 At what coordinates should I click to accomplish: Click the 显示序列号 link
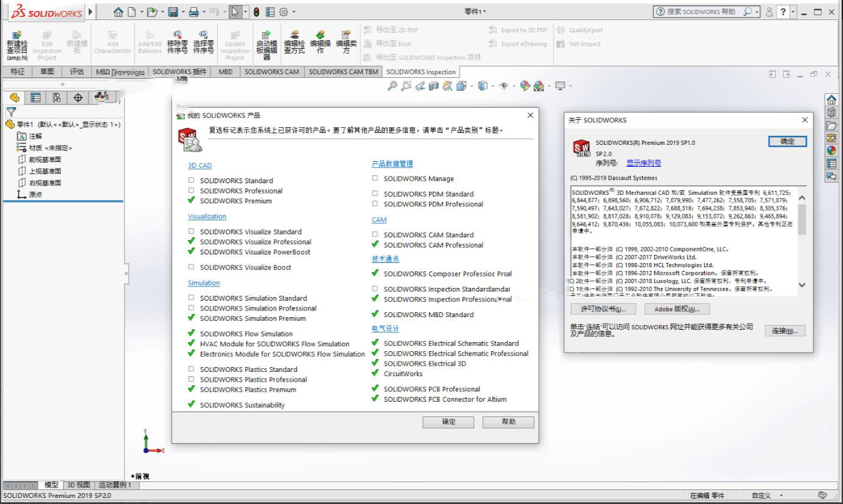[643, 163]
